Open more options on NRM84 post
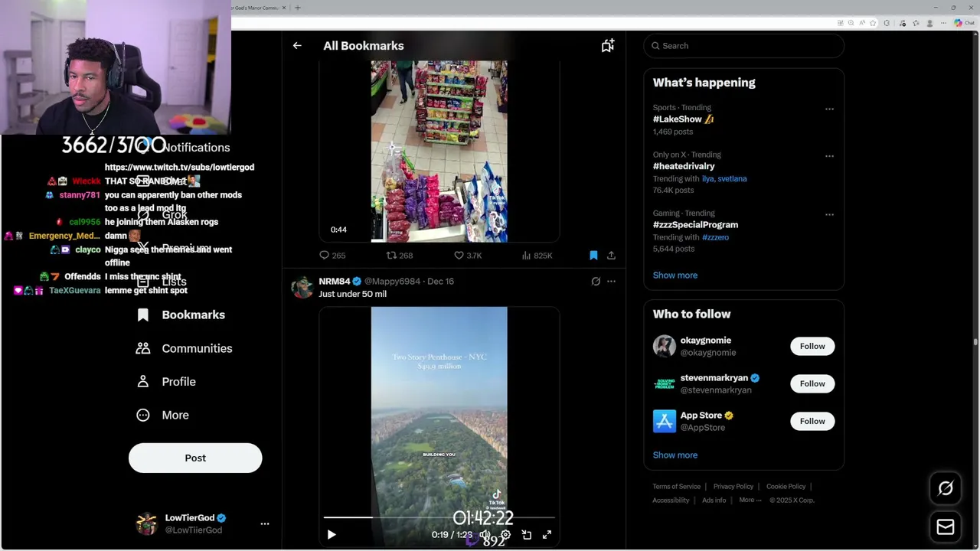980x551 pixels. pyautogui.click(x=611, y=282)
